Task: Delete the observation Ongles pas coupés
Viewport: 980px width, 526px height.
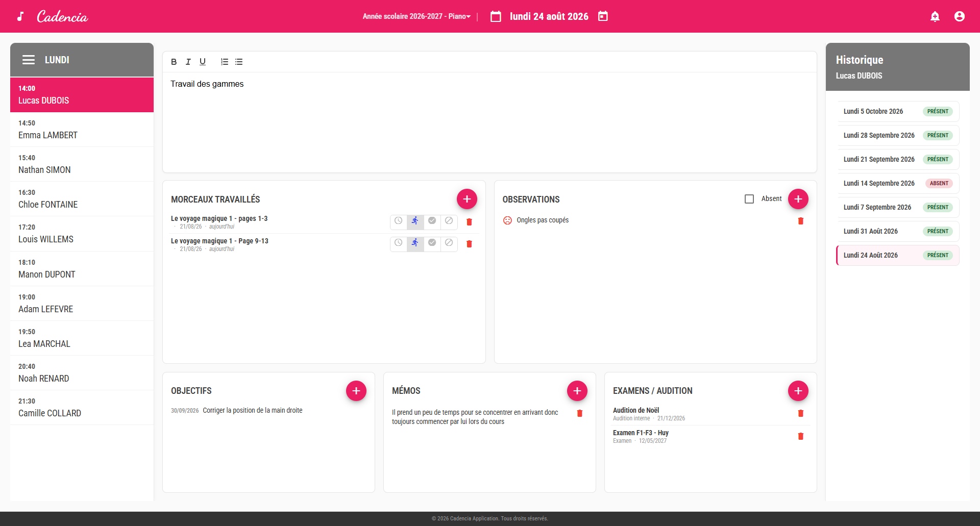Action: 801,221
